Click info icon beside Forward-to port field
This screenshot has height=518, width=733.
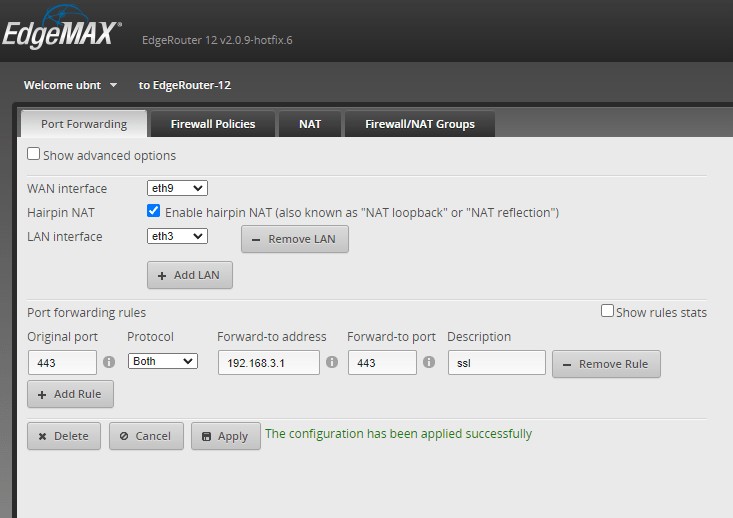429,362
